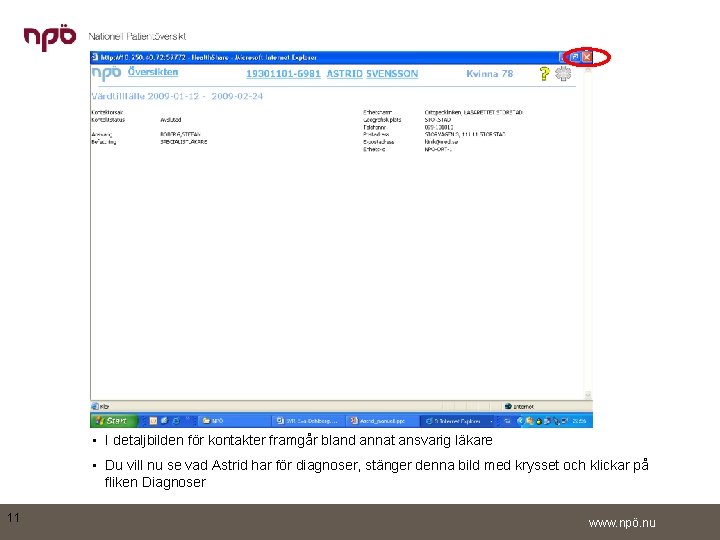Viewport: 720px width, 540px height.
Task: Click the NPÖ-ORT unit id value
Action: (x=438, y=149)
